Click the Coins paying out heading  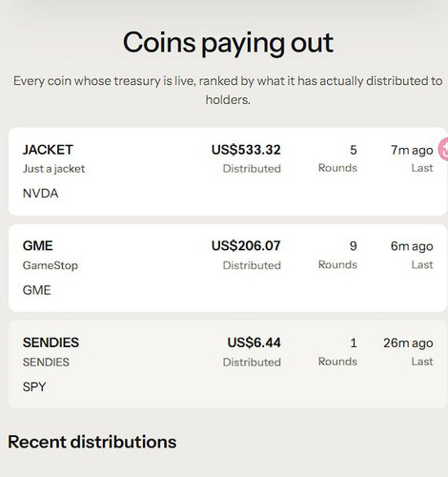pyautogui.click(x=228, y=43)
